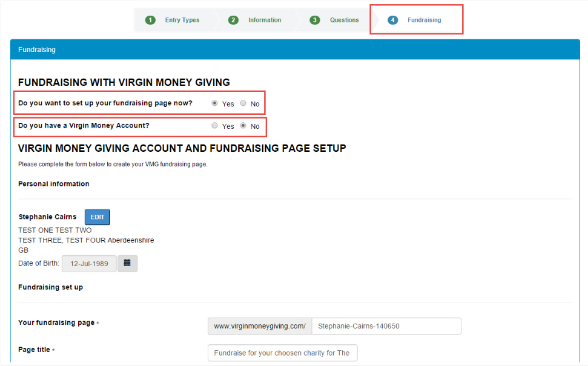
Task: Click the Page title input field
Action: [x=282, y=353]
